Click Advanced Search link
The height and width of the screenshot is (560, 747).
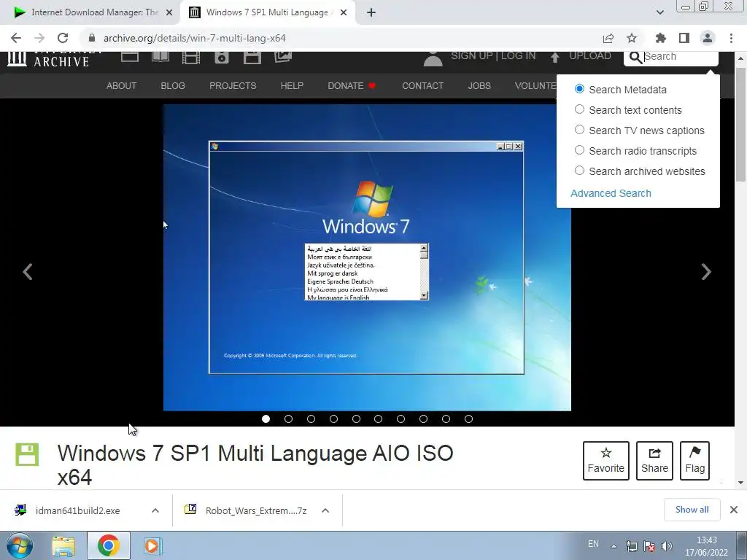611,193
